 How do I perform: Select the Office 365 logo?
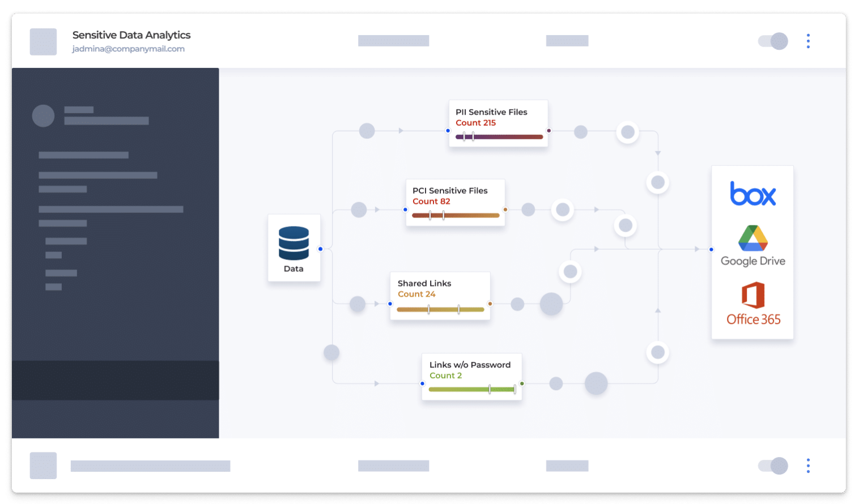click(x=753, y=304)
